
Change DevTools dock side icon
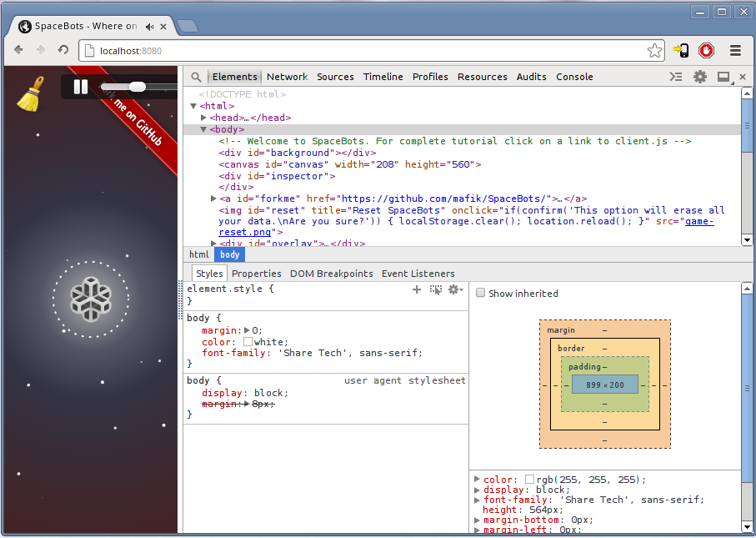[x=723, y=77]
